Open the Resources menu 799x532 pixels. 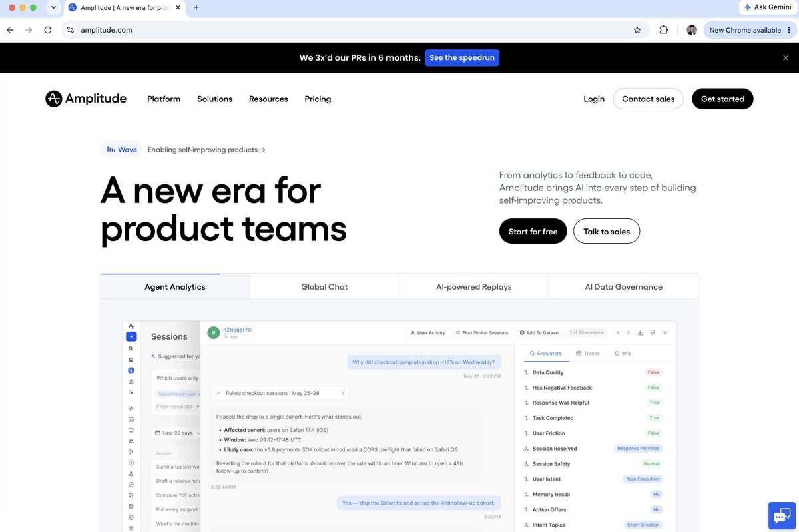coord(268,99)
